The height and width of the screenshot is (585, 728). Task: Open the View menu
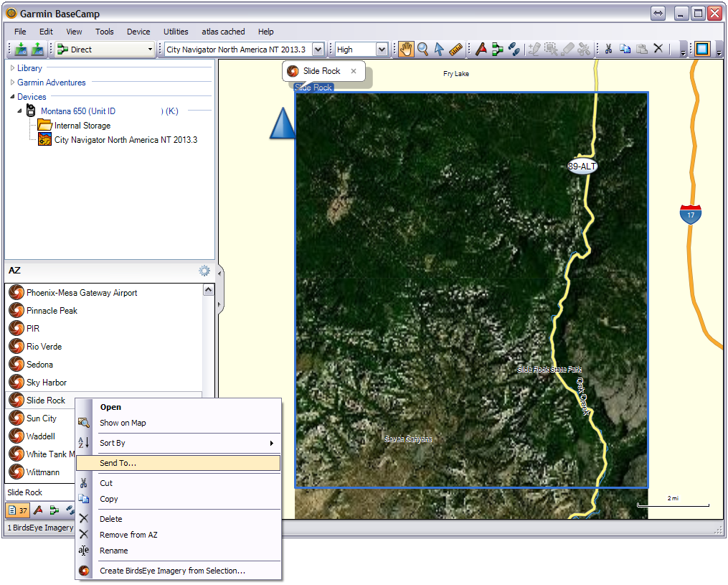point(74,32)
